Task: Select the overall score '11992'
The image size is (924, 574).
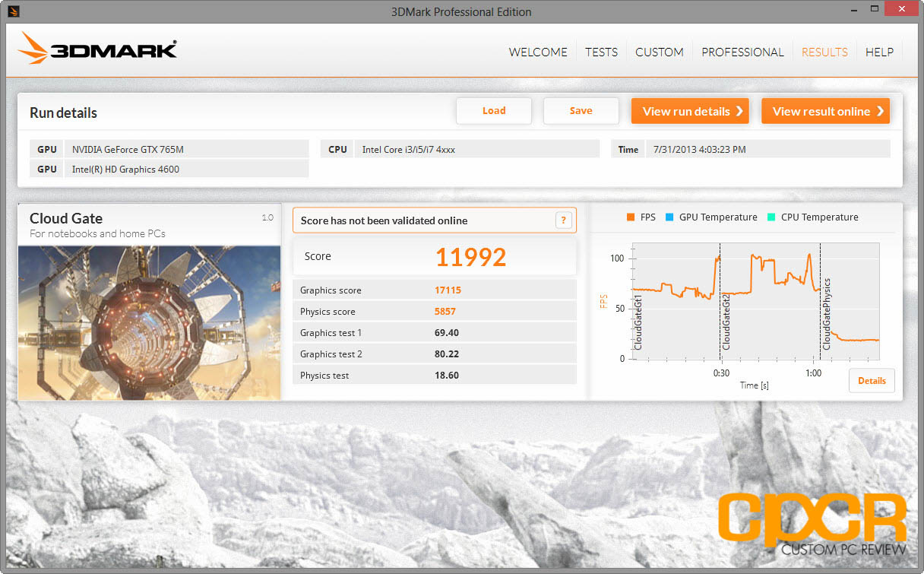Action: click(x=470, y=257)
